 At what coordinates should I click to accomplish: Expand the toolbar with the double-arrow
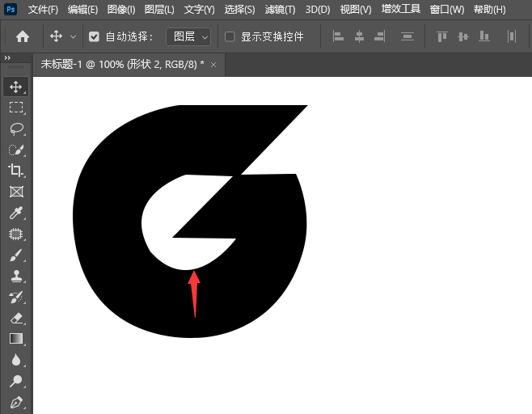click(7, 58)
